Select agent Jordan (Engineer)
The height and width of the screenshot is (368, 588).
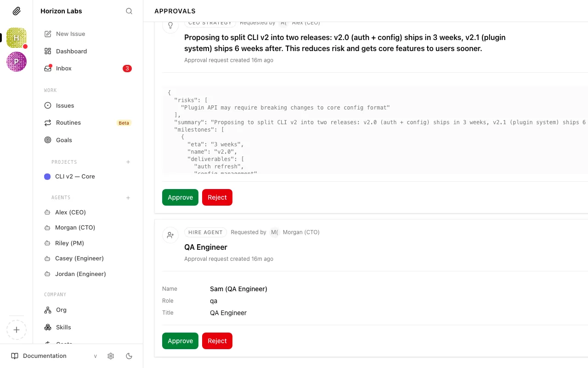point(88,274)
